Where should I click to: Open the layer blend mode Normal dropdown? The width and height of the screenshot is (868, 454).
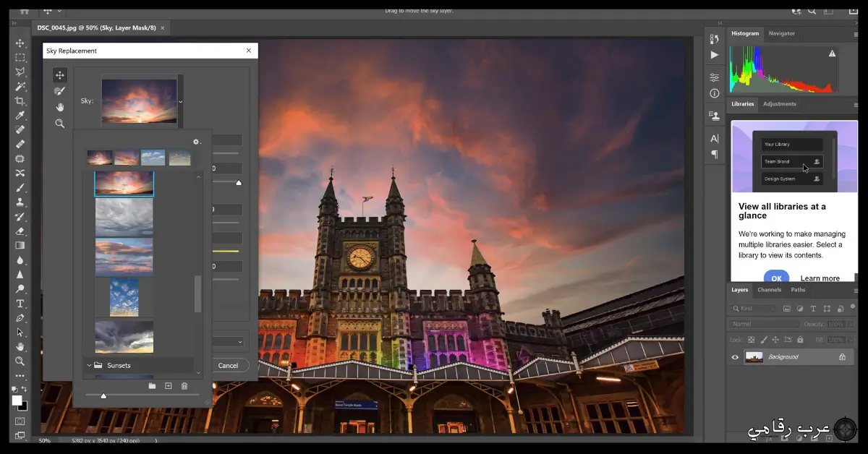pyautogui.click(x=765, y=324)
